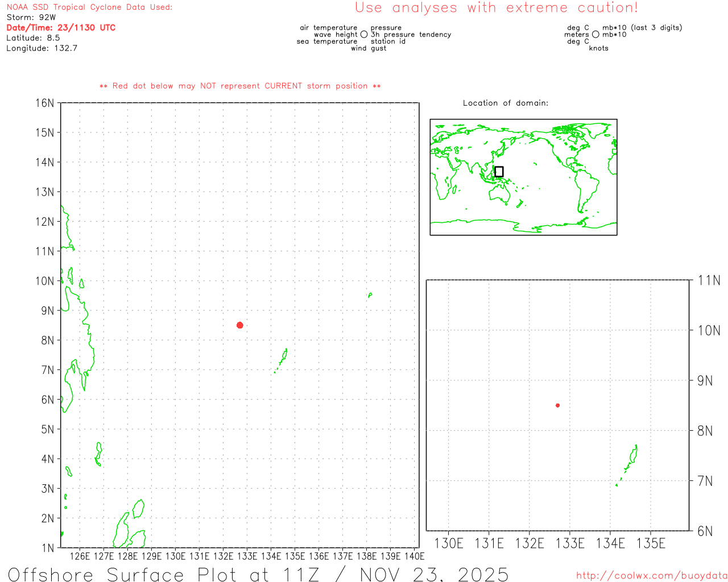This screenshot has width=728, height=582.
Task: Click the small island near 138E, 9.5N
Action: pos(370,294)
